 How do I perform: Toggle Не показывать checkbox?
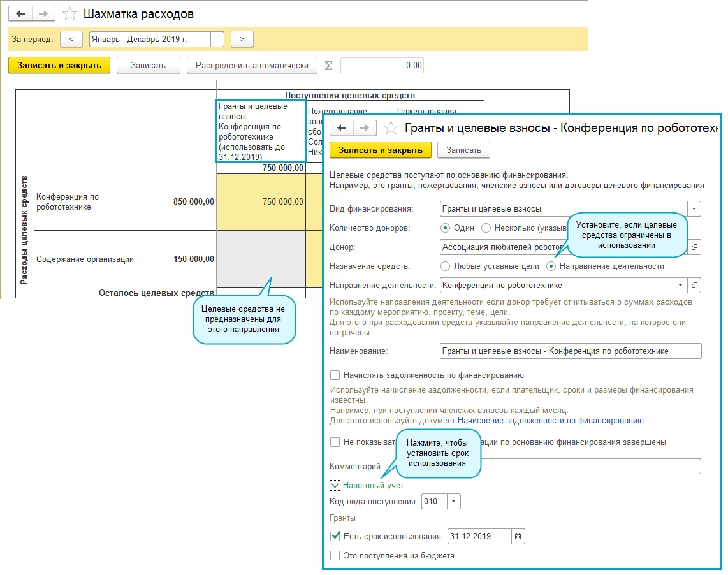point(335,442)
